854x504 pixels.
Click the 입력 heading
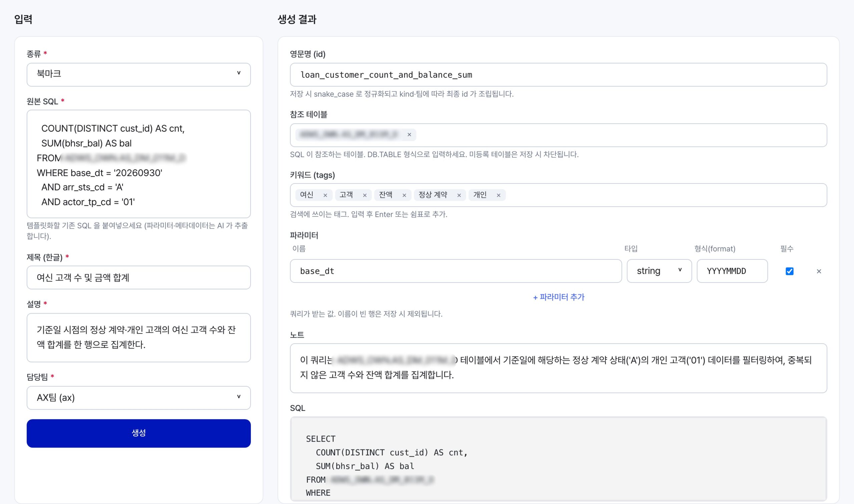click(x=23, y=19)
